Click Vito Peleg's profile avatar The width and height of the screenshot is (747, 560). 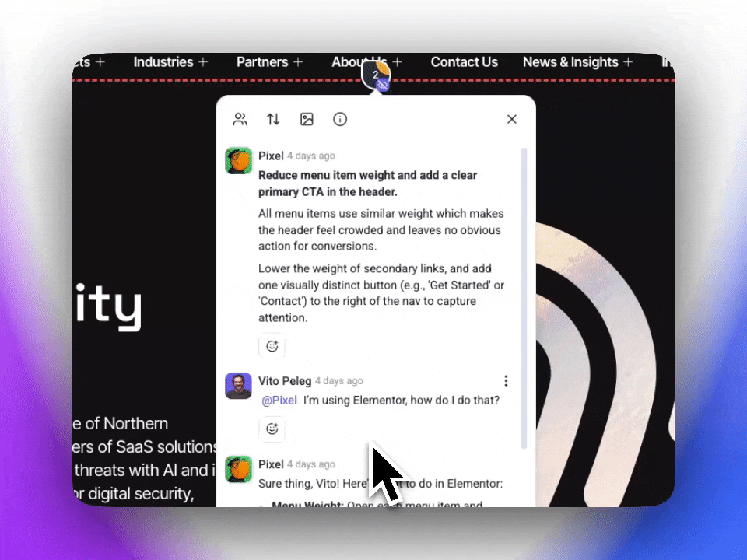(238, 386)
